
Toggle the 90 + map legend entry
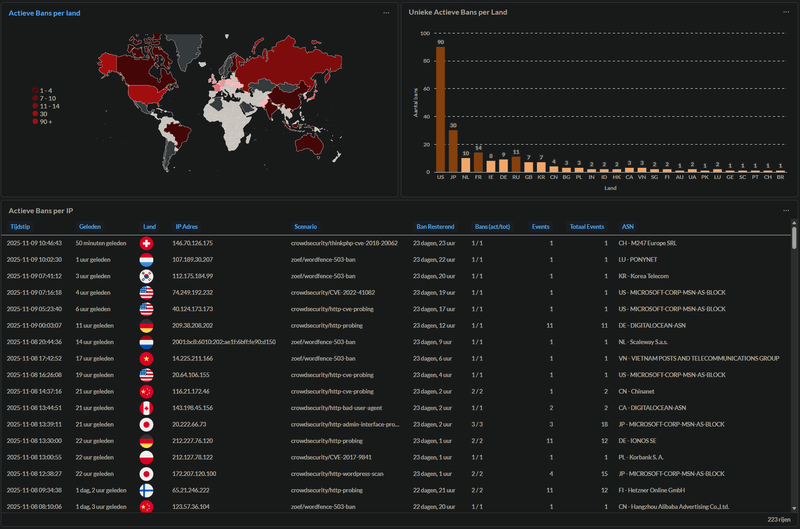click(x=42, y=121)
